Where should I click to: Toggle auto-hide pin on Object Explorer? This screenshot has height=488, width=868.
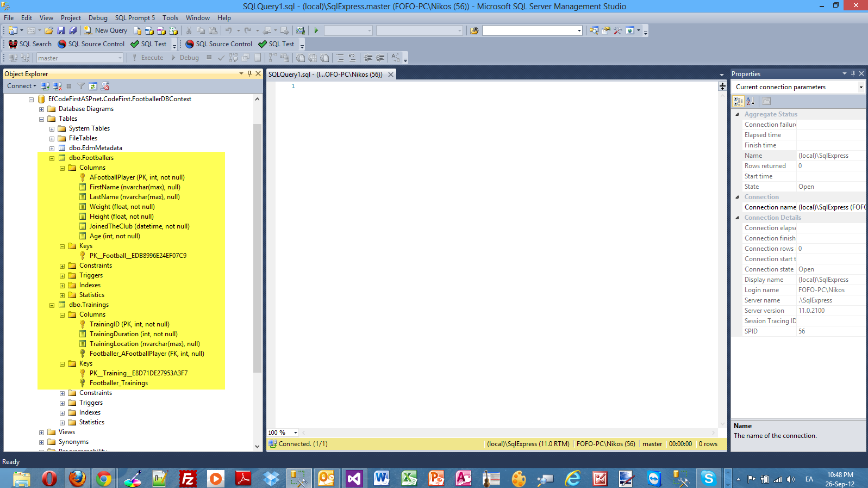click(249, 73)
